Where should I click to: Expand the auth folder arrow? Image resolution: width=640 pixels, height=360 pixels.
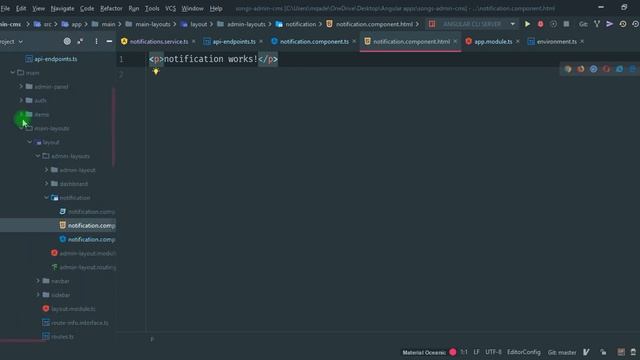click(x=21, y=100)
